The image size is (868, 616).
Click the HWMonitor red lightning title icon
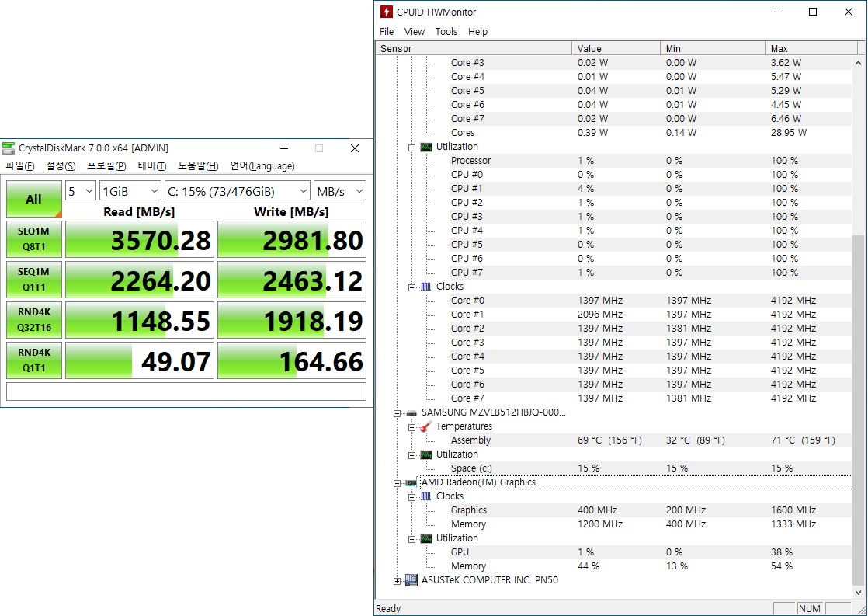pos(387,12)
